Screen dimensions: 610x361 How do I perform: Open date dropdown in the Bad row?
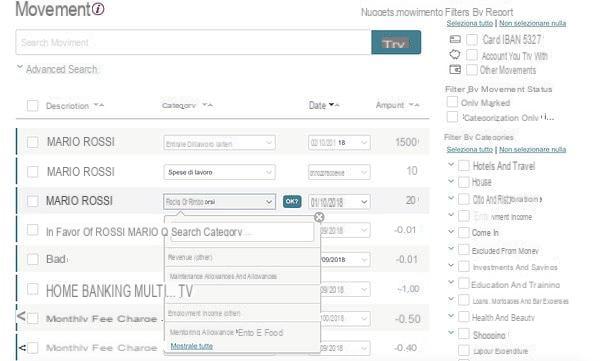point(345,259)
